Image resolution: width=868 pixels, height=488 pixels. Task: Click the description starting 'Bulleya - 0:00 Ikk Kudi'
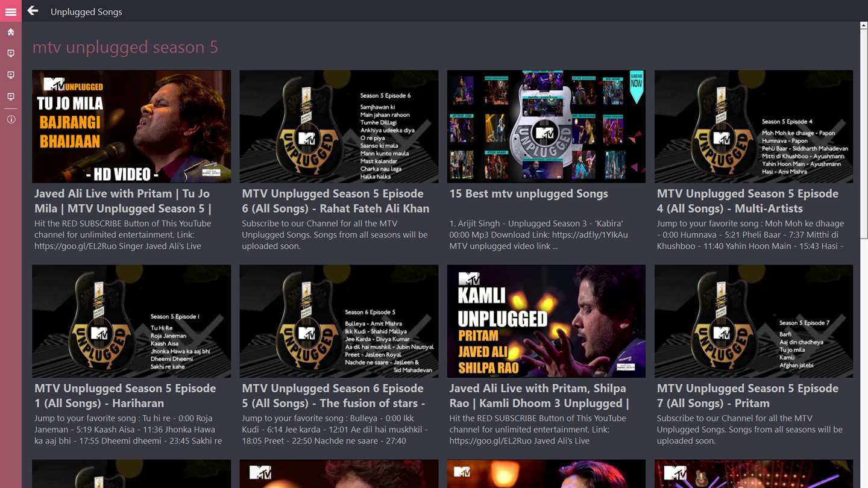pyautogui.click(x=335, y=430)
